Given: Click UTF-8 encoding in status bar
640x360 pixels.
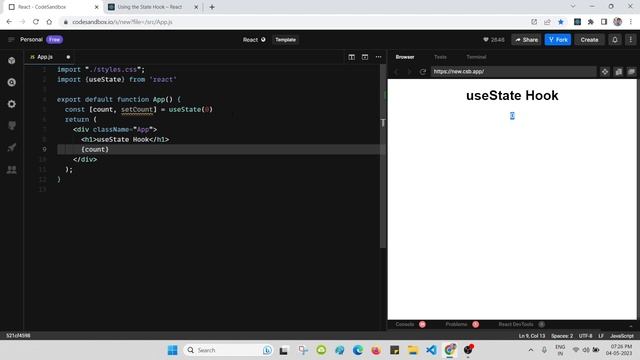Looking at the screenshot, I should pyautogui.click(x=585, y=336).
